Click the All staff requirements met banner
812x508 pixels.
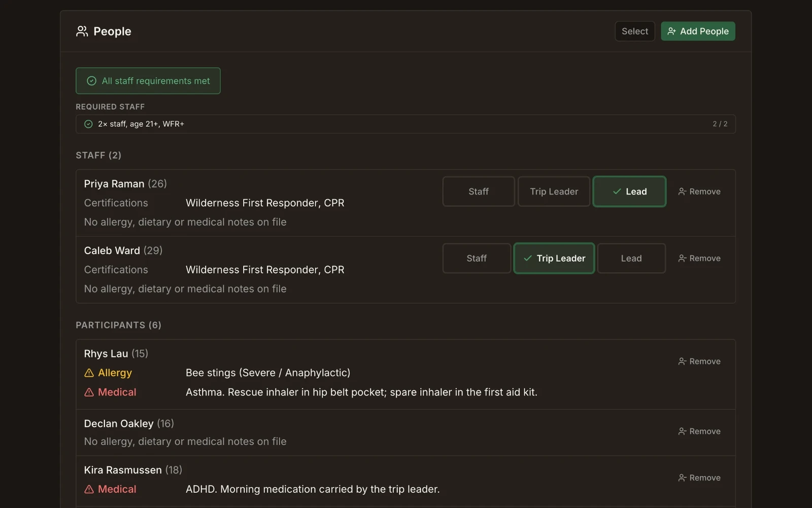(148, 81)
